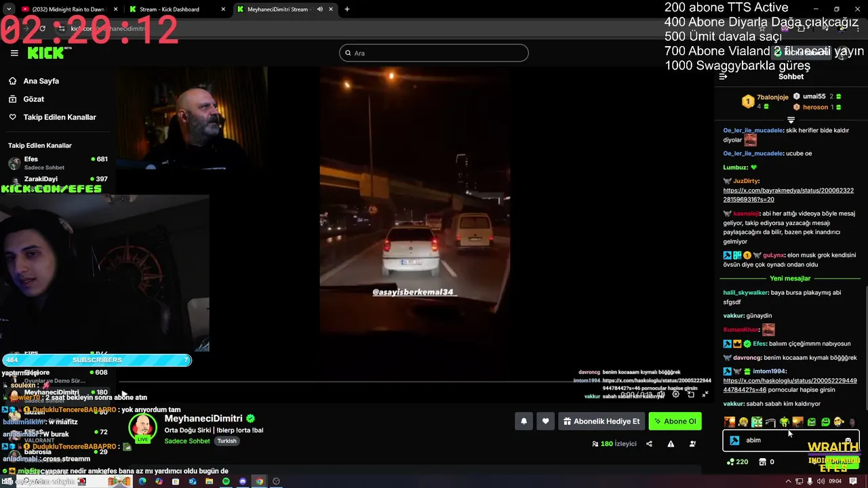Jump to Yeni mesajlar divider
Image resolution: width=868 pixels, height=488 pixels.
[x=790, y=279]
